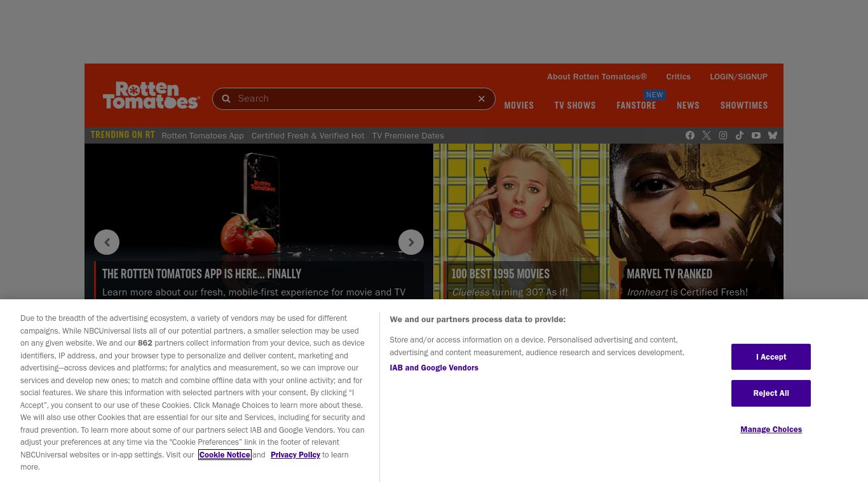This screenshot has height=488, width=868.
Task: Click the search magnifier icon
Action: [226, 98]
